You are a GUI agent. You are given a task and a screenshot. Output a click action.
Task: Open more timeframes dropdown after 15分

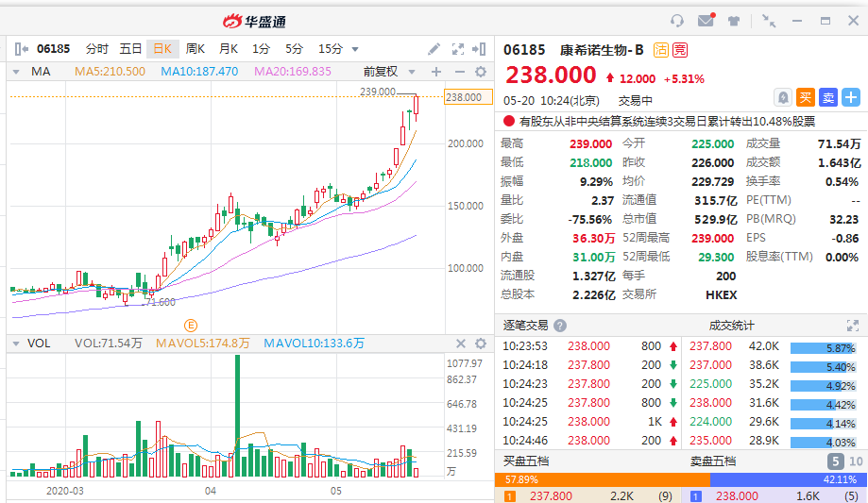[355, 49]
